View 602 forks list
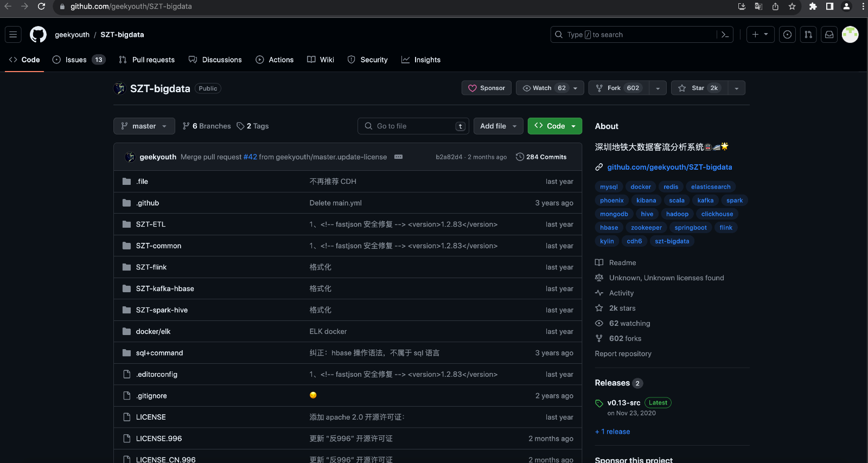 point(625,338)
